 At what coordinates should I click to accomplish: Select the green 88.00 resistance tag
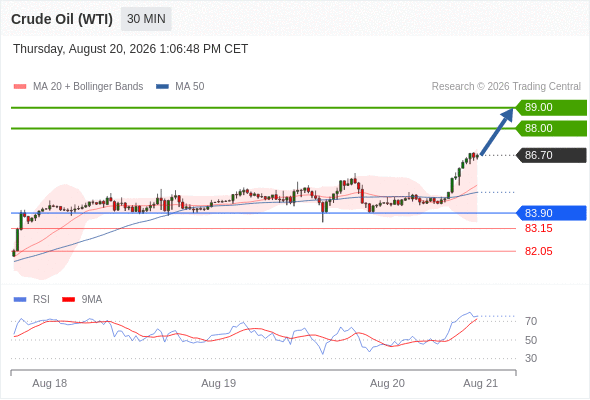[x=550, y=128]
